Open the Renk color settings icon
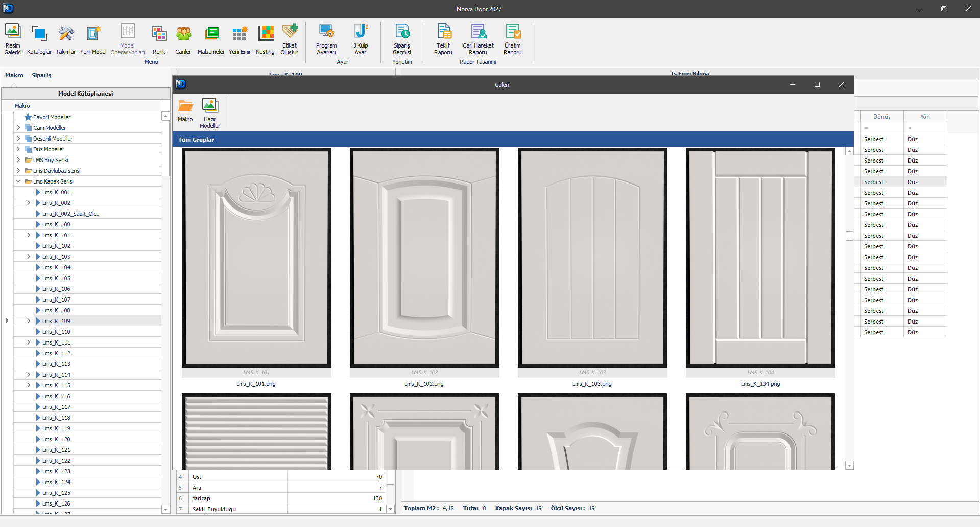This screenshot has height=527, width=980. coord(159,39)
